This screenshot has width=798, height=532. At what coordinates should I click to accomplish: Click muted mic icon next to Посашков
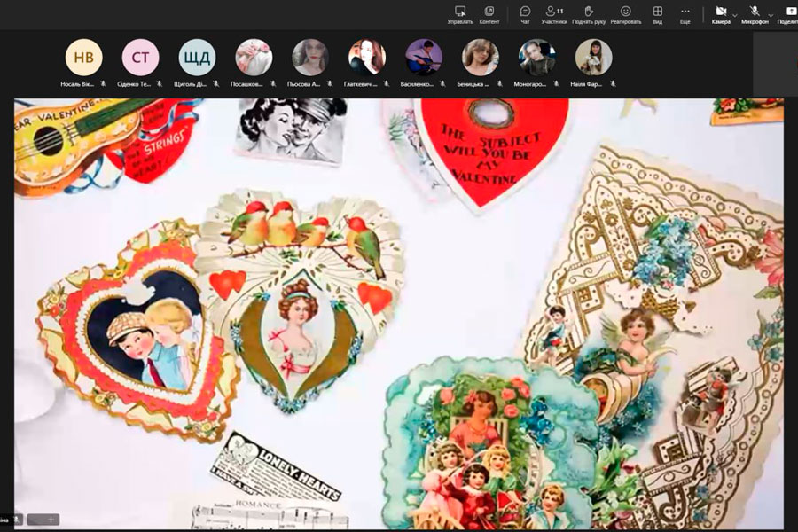[x=273, y=83]
